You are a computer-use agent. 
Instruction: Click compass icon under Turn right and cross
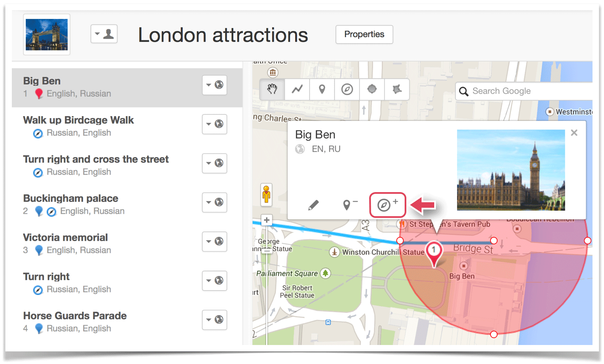[38, 173]
